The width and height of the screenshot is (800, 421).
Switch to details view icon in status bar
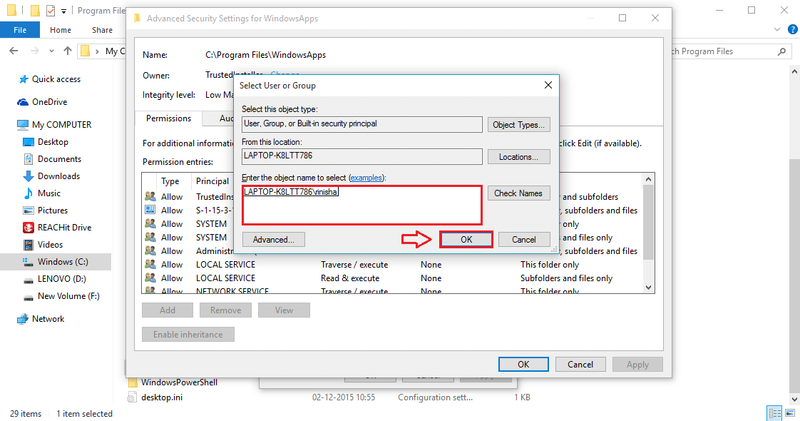click(x=774, y=413)
